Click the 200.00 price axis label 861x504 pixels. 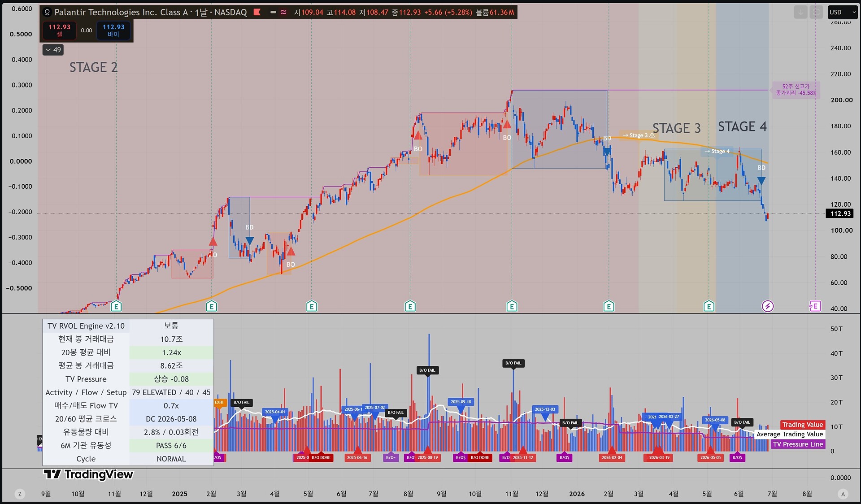point(841,100)
